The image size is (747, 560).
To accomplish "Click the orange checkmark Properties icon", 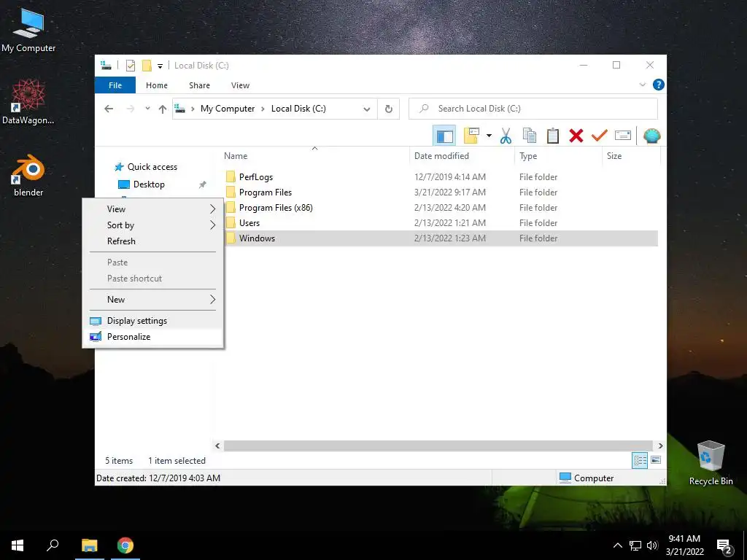I will click(x=600, y=136).
